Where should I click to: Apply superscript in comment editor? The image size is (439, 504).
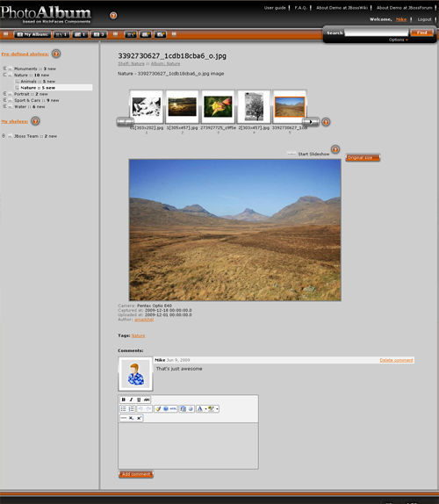139,418
